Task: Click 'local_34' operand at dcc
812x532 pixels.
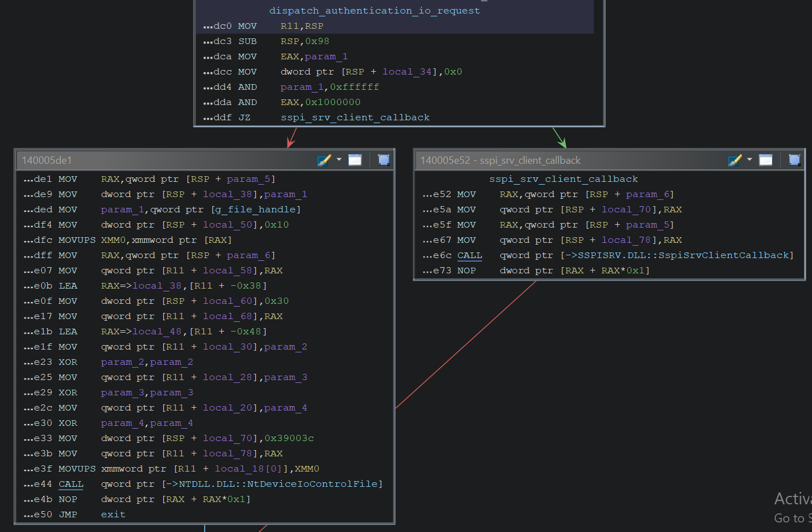Action: coord(407,72)
